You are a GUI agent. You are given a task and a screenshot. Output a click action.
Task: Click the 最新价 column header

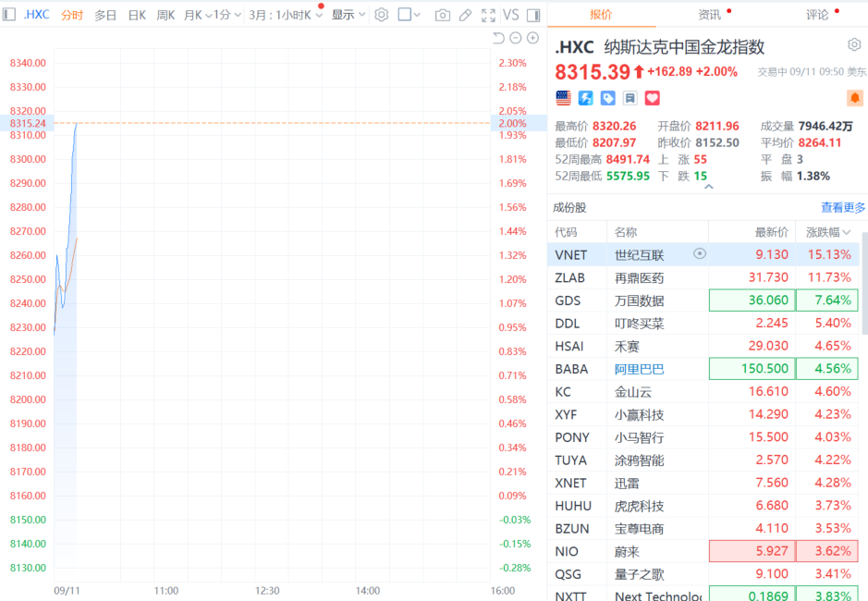(x=772, y=232)
